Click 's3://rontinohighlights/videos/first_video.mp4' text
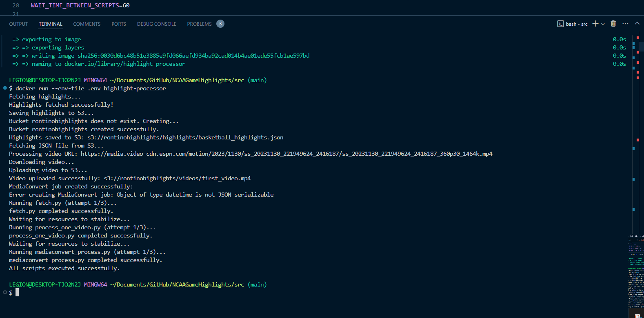The height and width of the screenshot is (318, 644). [x=177, y=178]
